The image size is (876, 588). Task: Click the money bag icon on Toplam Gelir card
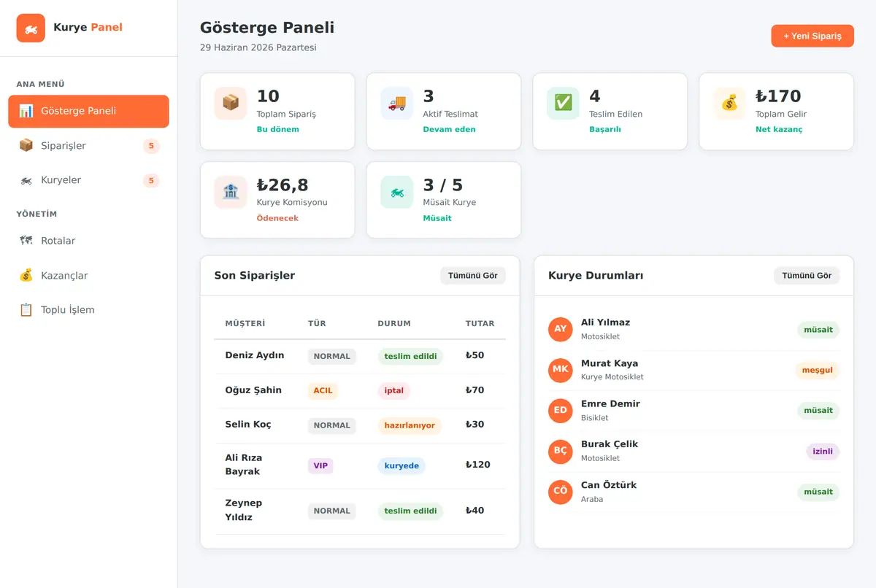730,104
